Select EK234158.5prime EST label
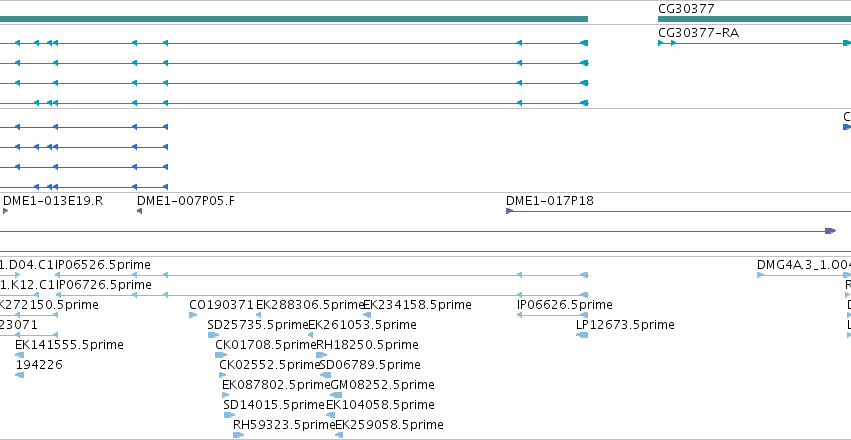This screenshot has width=851, height=440. pos(417,304)
